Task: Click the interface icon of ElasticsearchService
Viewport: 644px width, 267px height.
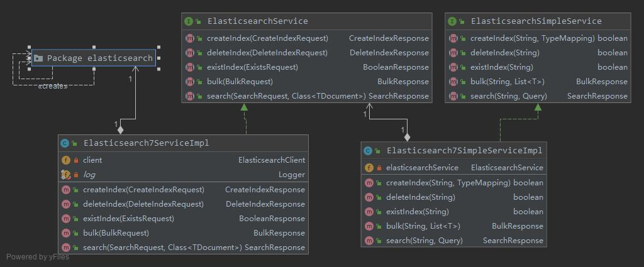Action: (189, 21)
